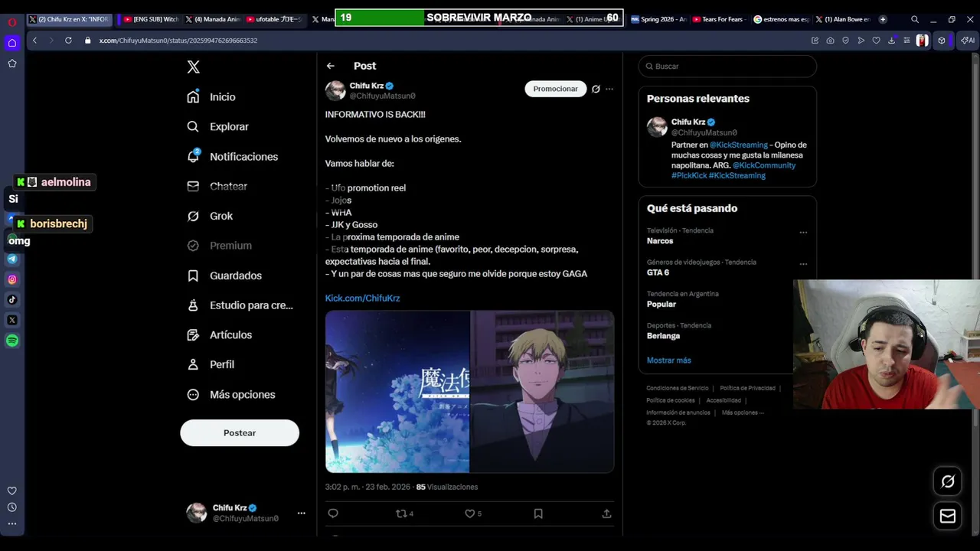The image size is (980, 551).
Task: Open options for GTA 6 trend
Action: pyautogui.click(x=803, y=264)
